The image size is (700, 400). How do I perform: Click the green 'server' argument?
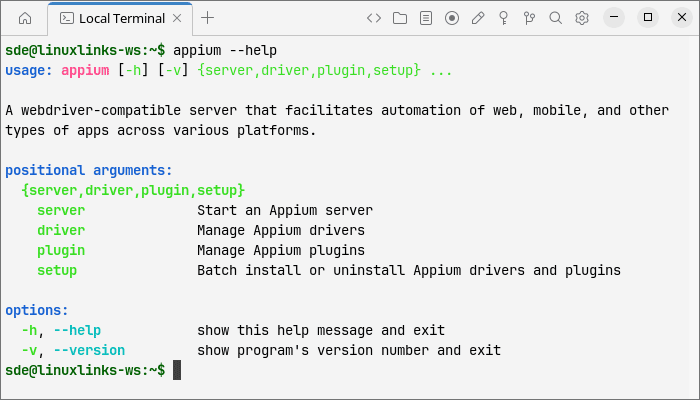click(61, 210)
